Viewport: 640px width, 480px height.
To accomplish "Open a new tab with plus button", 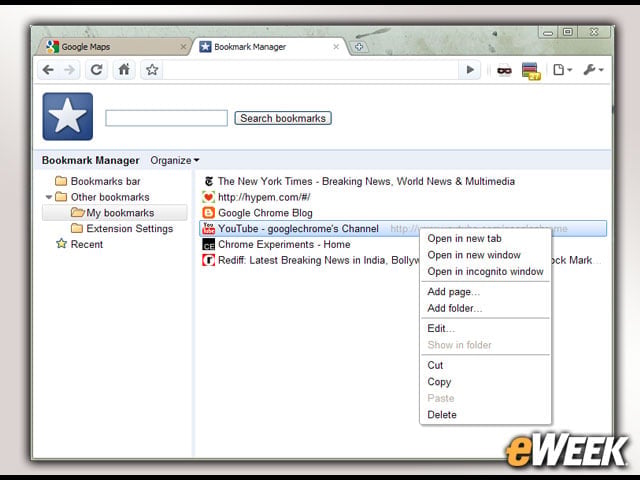I will coord(359,47).
